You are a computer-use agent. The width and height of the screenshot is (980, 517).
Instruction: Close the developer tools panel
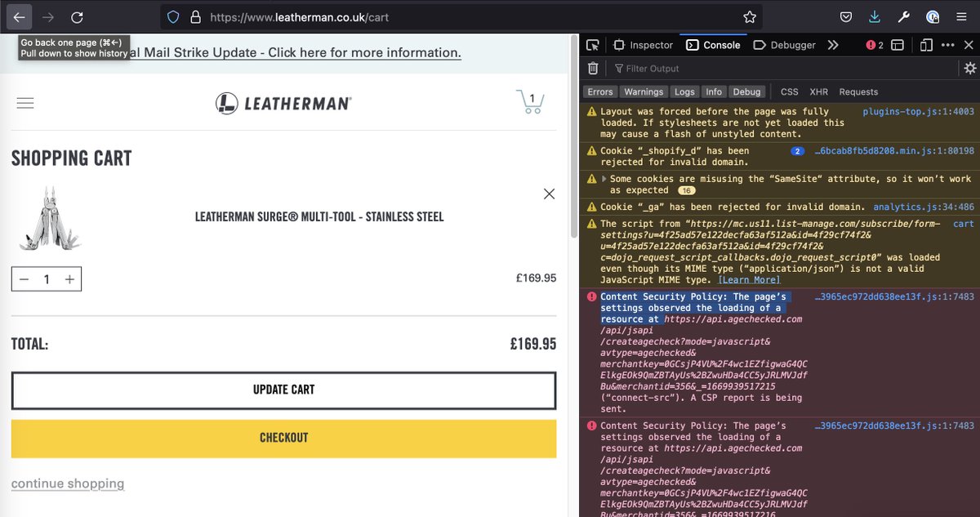point(969,45)
